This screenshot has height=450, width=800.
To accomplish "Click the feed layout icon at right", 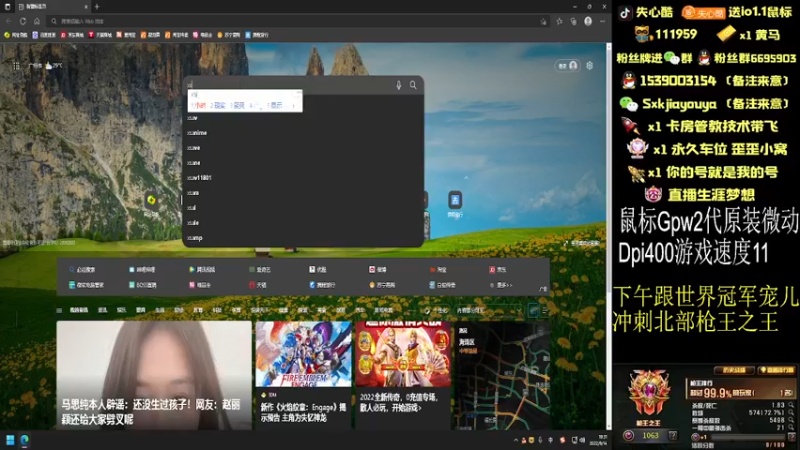I will 544,310.
